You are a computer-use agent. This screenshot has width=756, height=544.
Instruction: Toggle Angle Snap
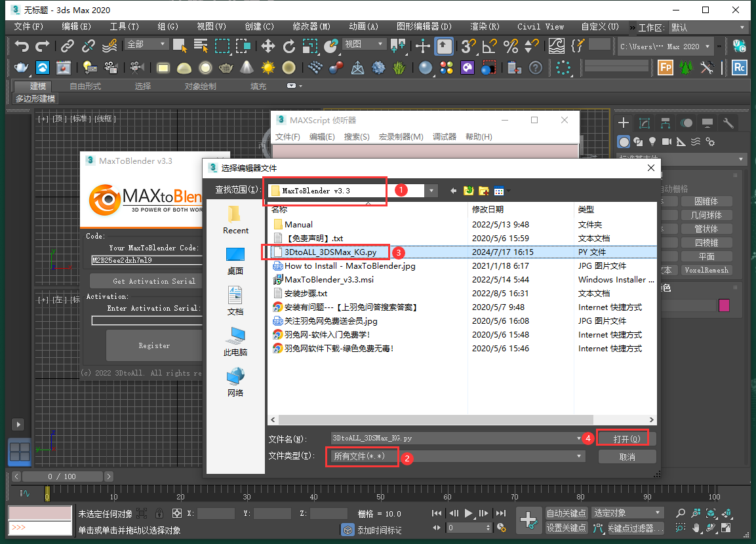pos(489,47)
